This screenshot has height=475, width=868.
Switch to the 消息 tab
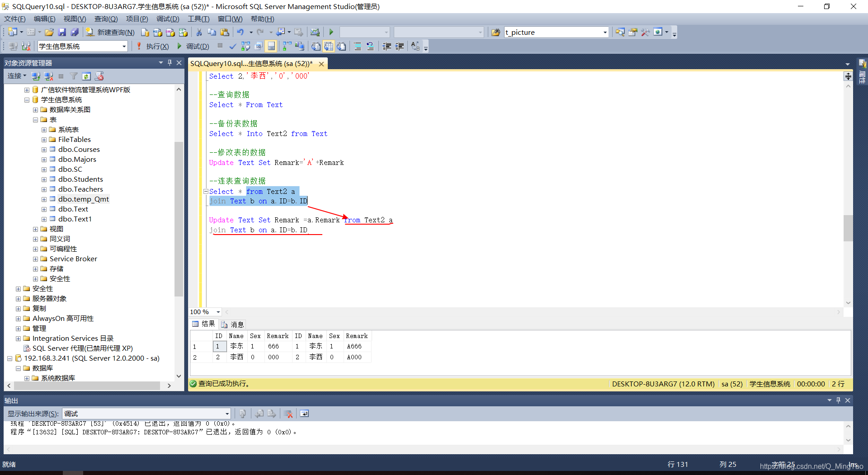(x=232, y=324)
